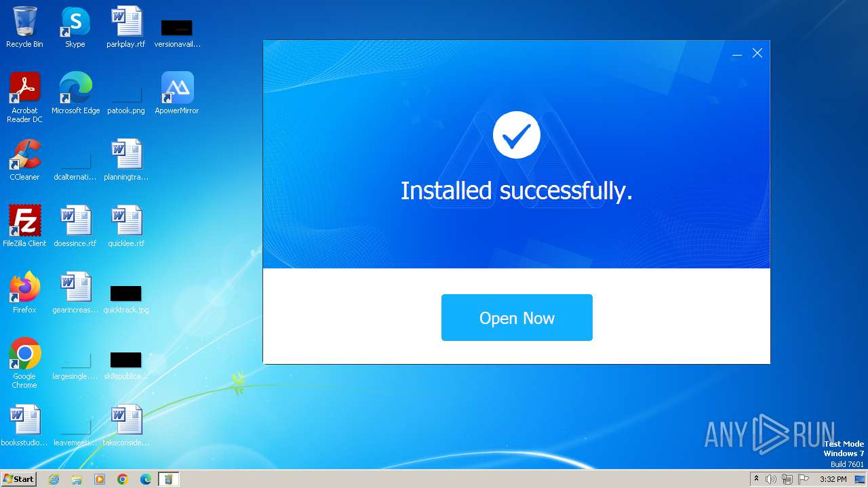Screen dimensions: 868x488
Task: Open Windows Media Player in the taskbar
Action: [100, 479]
